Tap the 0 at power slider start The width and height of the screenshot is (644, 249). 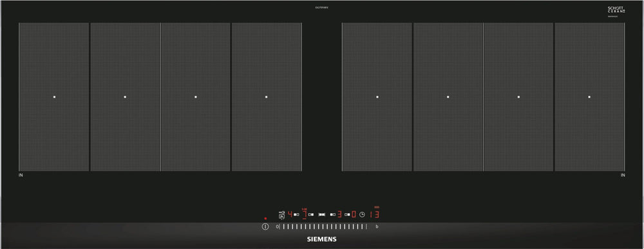pyautogui.click(x=277, y=226)
